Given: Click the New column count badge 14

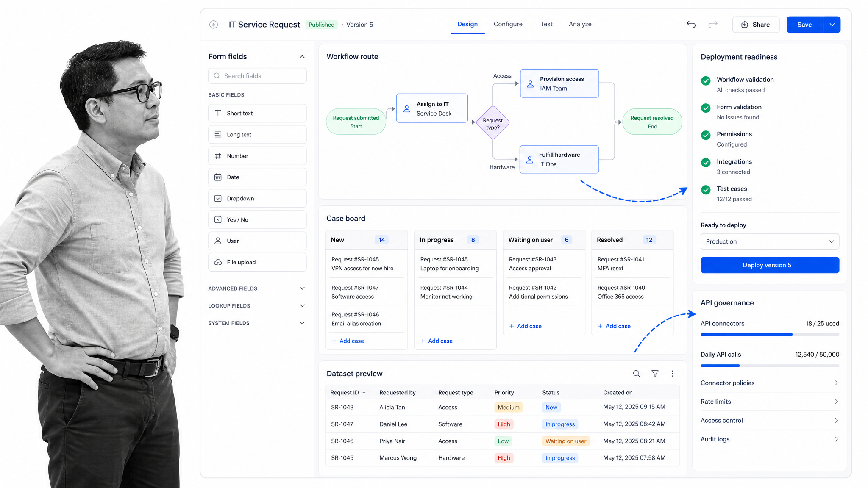Looking at the screenshot, I should tap(381, 240).
